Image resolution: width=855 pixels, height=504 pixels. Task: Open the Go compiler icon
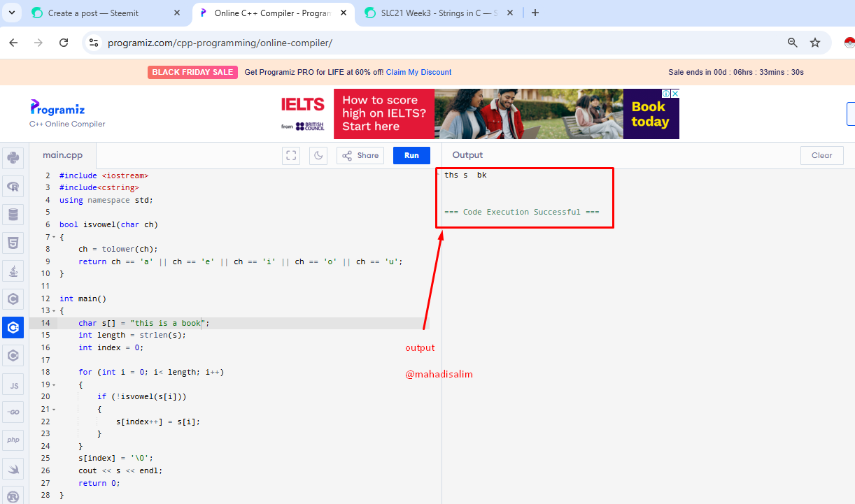coord(13,412)
